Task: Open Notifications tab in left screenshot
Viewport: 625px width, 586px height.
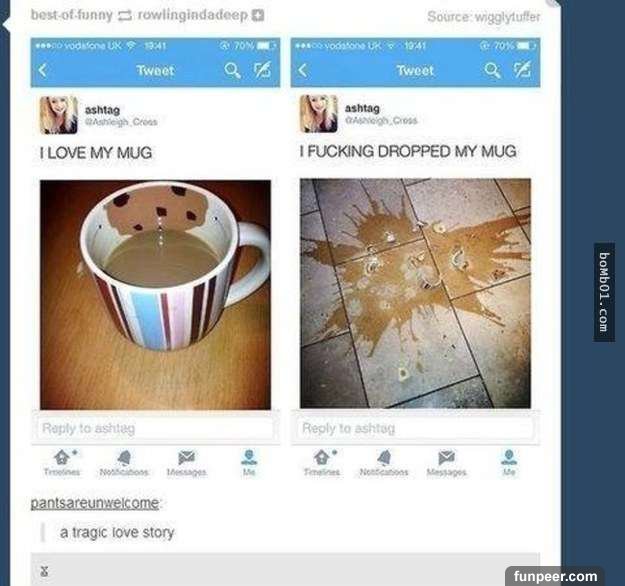Action: [x=124, y=463]
